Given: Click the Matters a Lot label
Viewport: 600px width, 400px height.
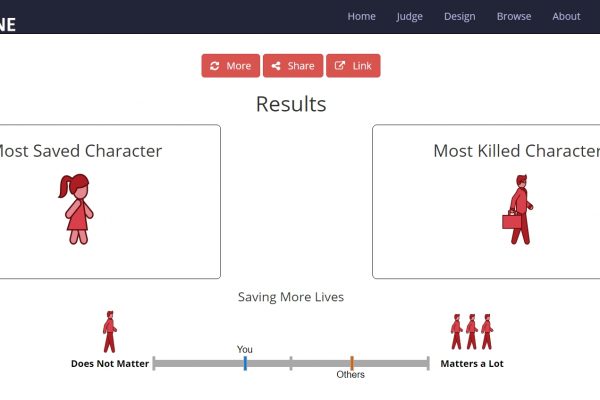Looking at the screenshot, I should [472, 364].
